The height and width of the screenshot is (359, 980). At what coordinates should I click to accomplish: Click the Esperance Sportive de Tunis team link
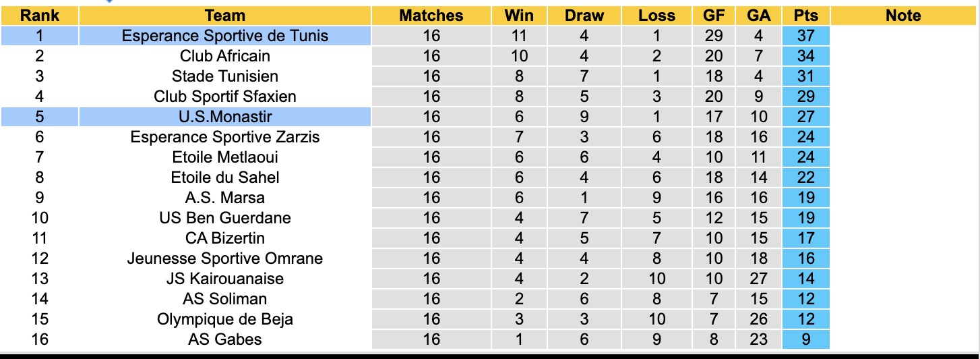225,36
